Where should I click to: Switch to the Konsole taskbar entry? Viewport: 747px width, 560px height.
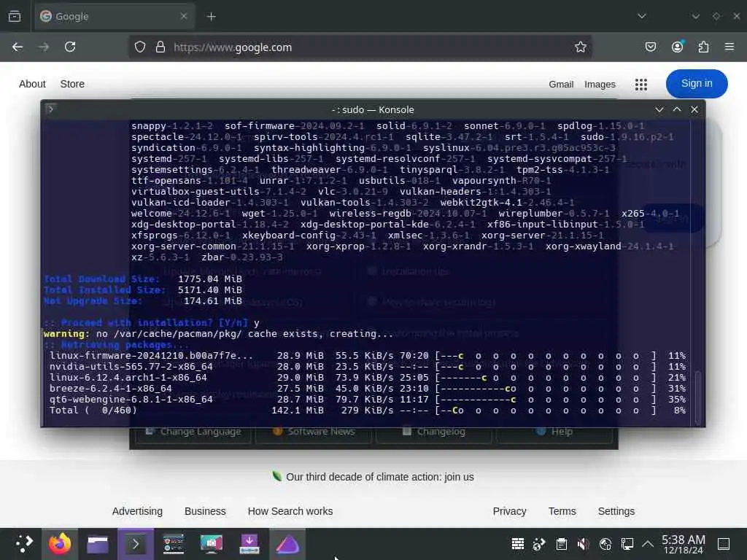pos(136,544)
